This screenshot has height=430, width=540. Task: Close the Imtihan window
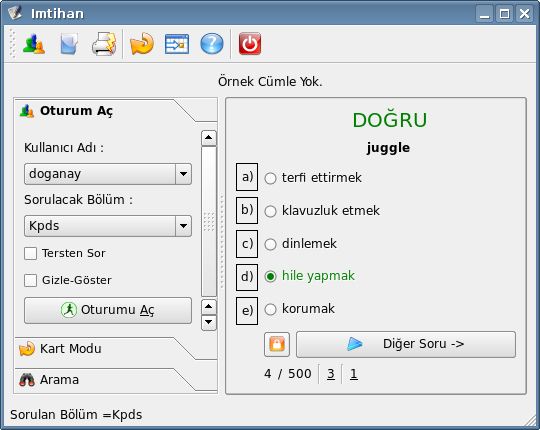click(525, 14)
